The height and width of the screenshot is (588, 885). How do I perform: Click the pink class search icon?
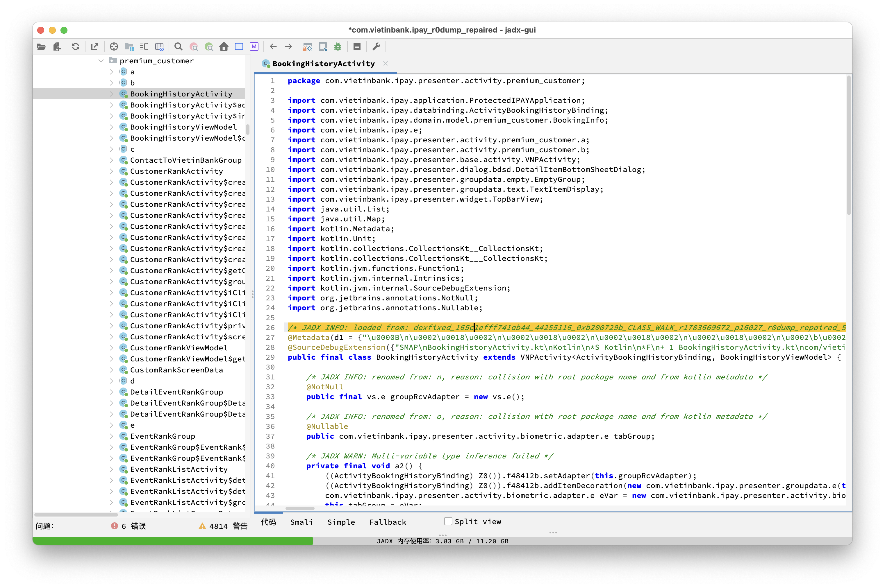point(194,47)
